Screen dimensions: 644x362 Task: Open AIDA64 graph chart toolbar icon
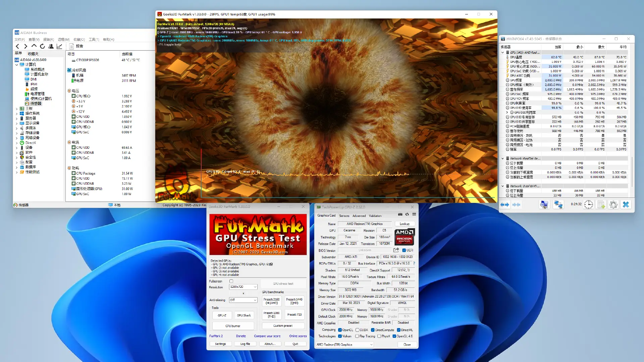pos(59,46)
